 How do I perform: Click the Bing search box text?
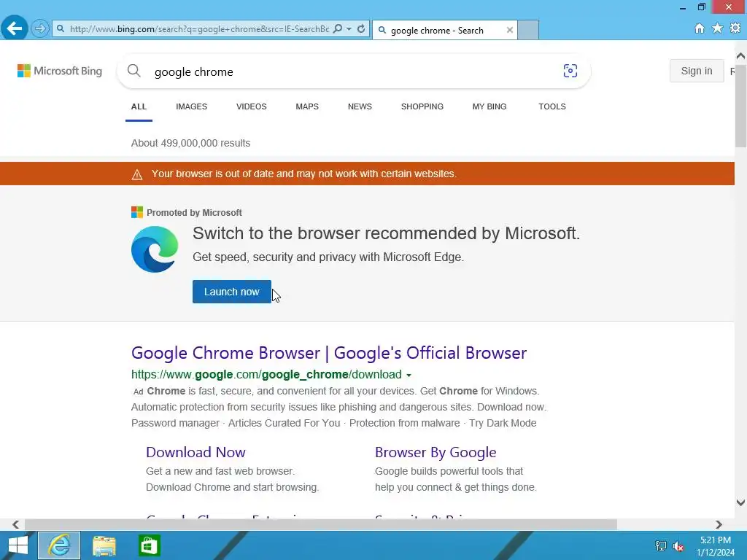tap(194, 72)
